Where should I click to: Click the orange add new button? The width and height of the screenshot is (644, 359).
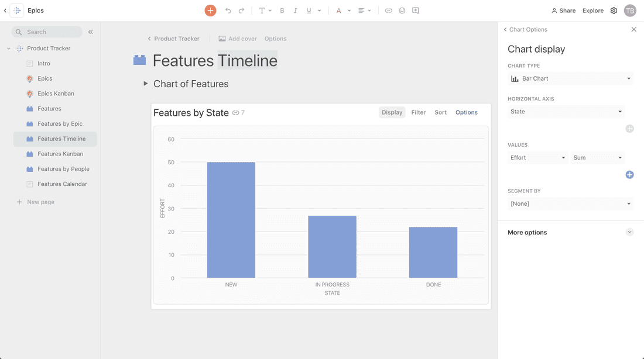point(210,11)
